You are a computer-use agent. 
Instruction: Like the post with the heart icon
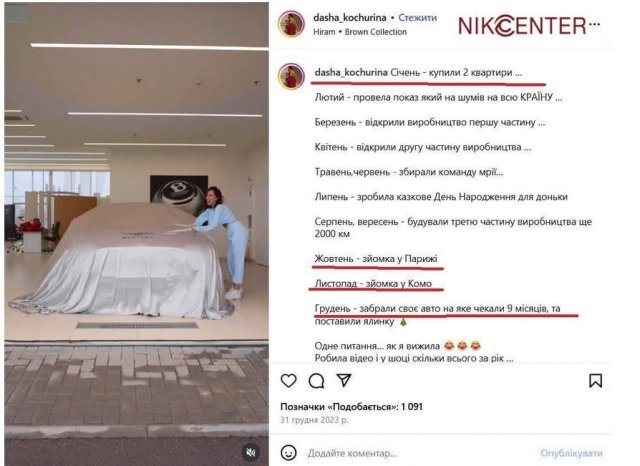289,381
